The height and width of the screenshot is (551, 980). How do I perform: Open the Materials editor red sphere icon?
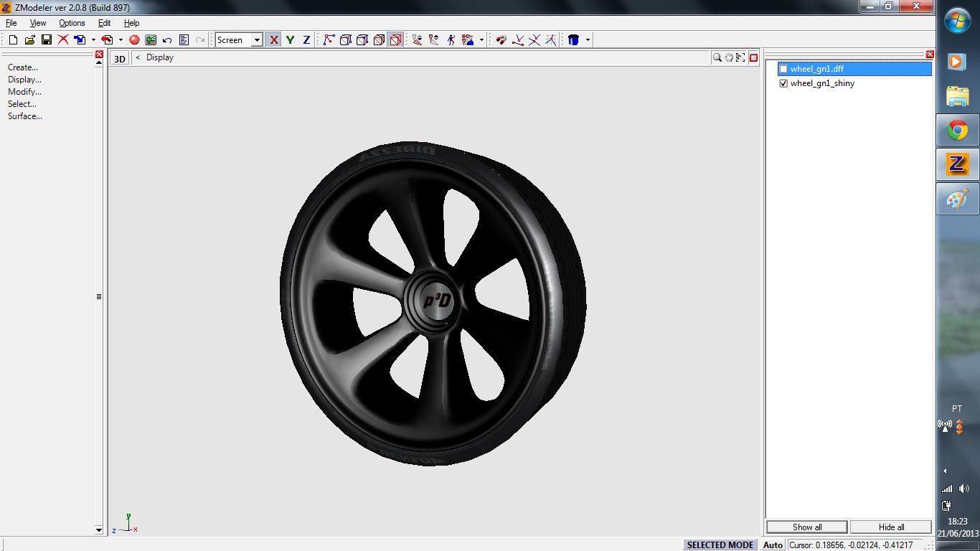coord(134,40)
